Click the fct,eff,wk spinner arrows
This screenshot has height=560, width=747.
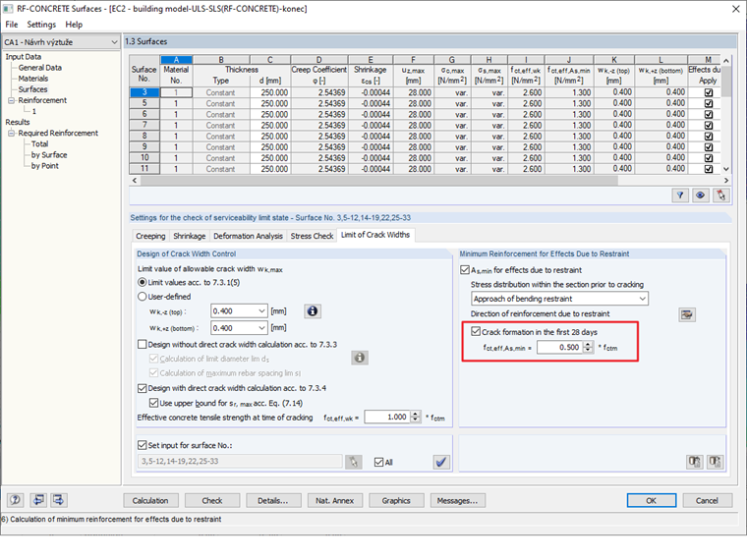(416, 417)
